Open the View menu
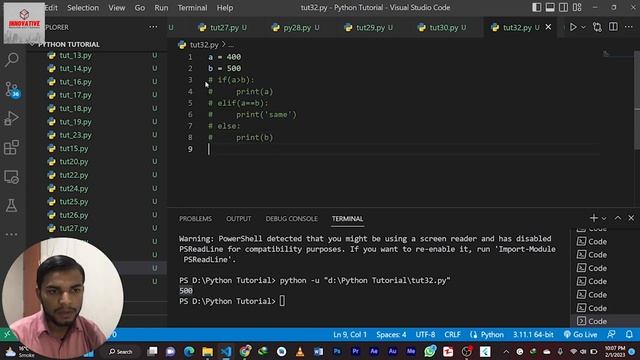The height and width of the screenshot is (360, 640). (x=117, y=7)
